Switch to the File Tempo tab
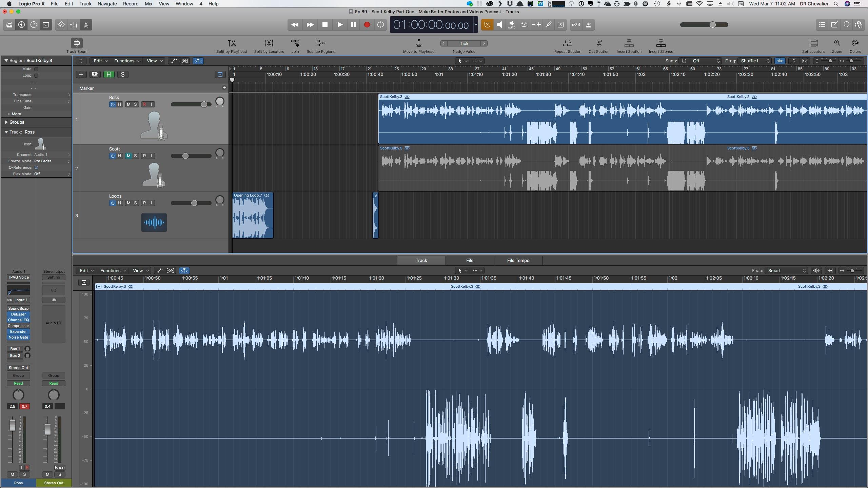This screenshot has width=868, height=488. (518, 260)
